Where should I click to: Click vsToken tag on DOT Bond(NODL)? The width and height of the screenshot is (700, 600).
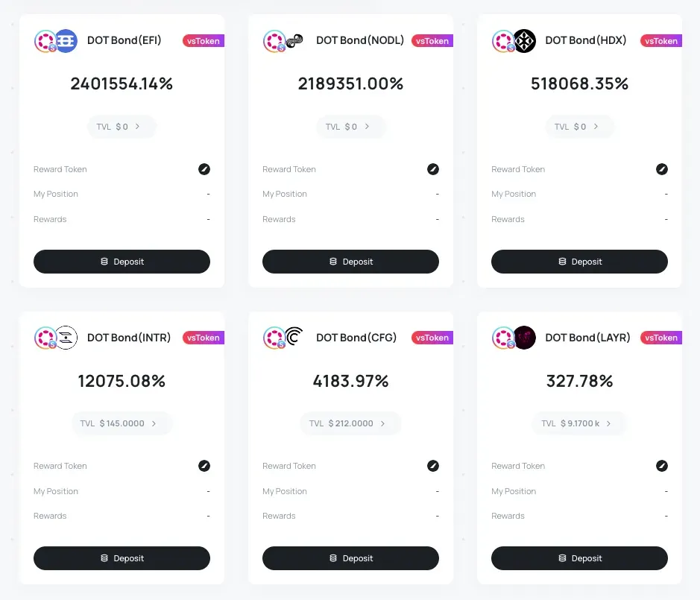point(432,41)
